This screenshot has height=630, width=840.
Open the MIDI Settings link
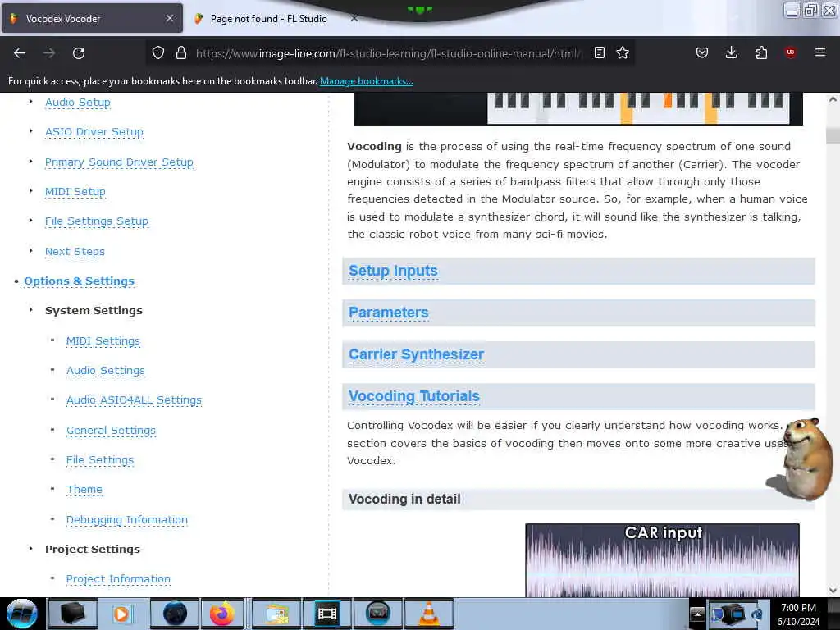(x=103, y=340)
